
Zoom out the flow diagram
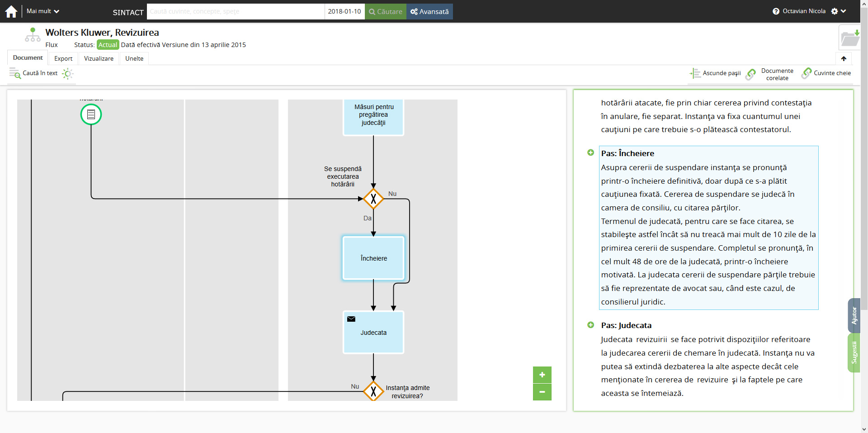point(542,392)
